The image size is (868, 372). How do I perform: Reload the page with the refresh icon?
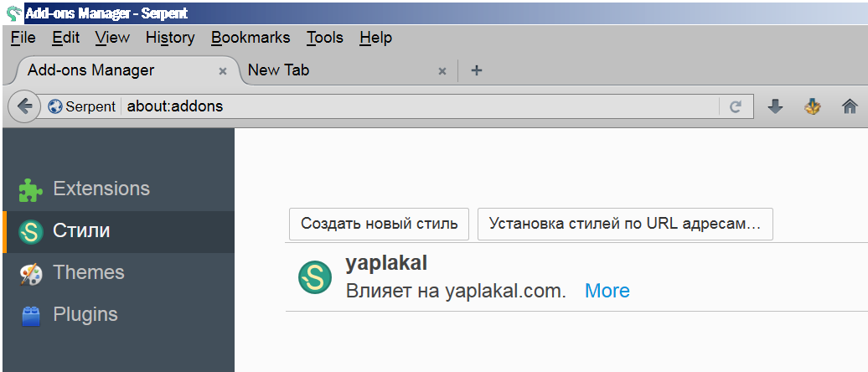(735, 106)
